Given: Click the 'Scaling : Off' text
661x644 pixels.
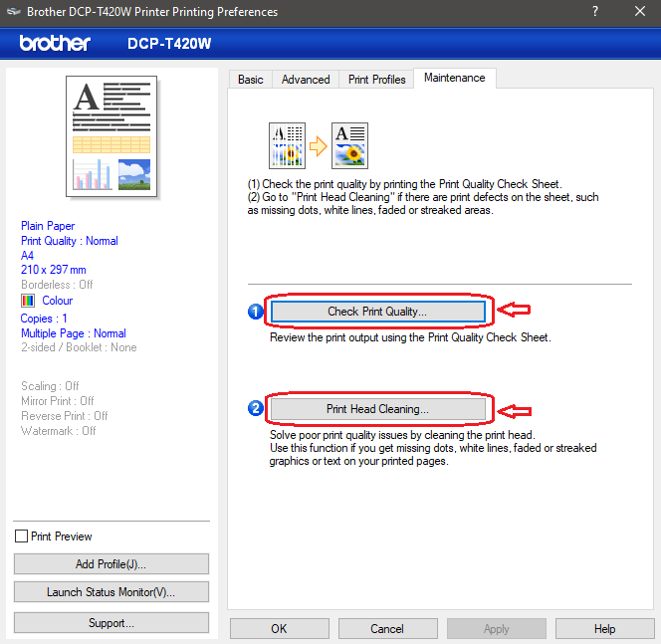Looking at the screenshot, I should [x=50, y=386].
